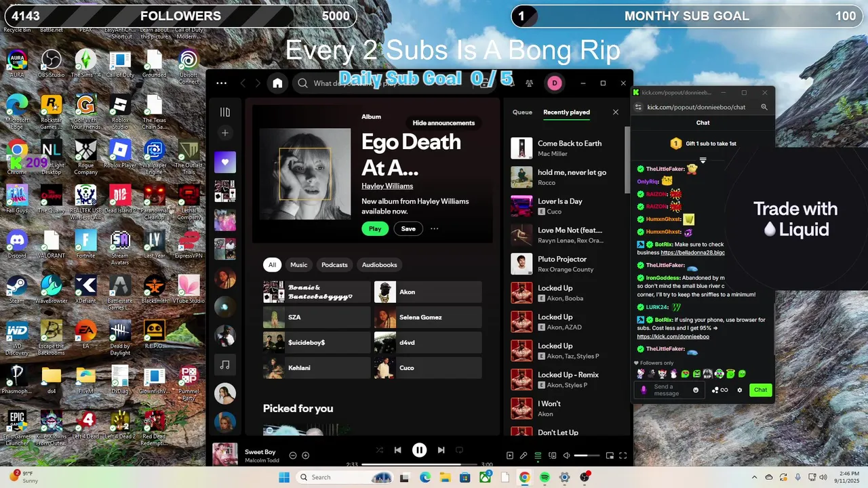The image size is (868, 488).
Task: Open Friend Activity icon in Spotify header
Action: tap(529, 83)
